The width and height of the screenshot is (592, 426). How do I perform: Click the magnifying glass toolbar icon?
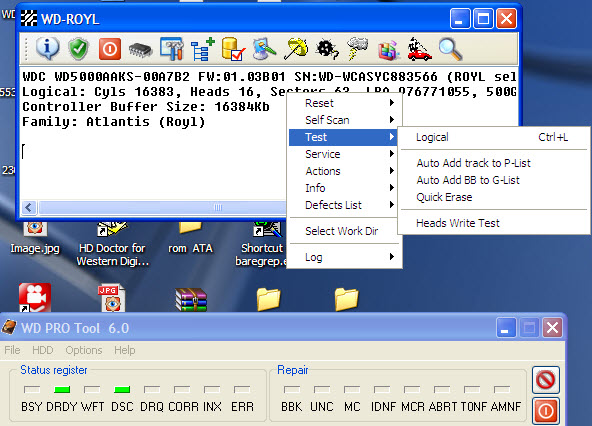(451, 49)
